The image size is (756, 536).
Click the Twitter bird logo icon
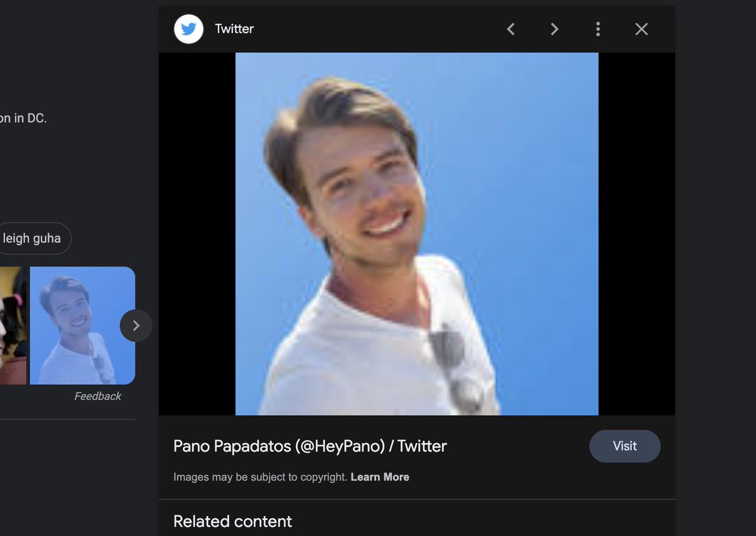[x=188, y=29]
